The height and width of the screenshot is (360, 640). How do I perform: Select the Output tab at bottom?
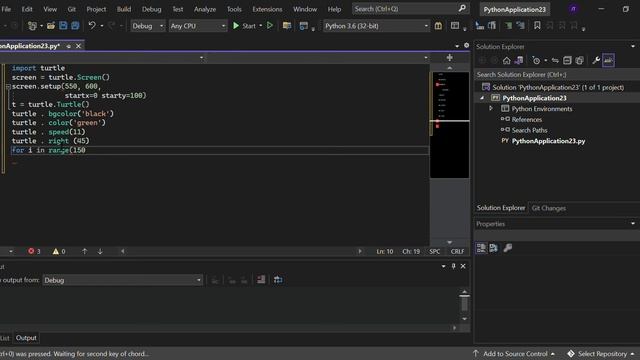click(x=26, y=338)
